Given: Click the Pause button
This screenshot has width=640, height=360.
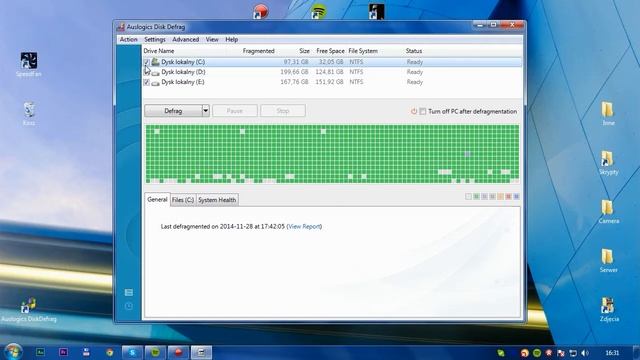Looking at the screenshot, I should click(x=235, y=111).
